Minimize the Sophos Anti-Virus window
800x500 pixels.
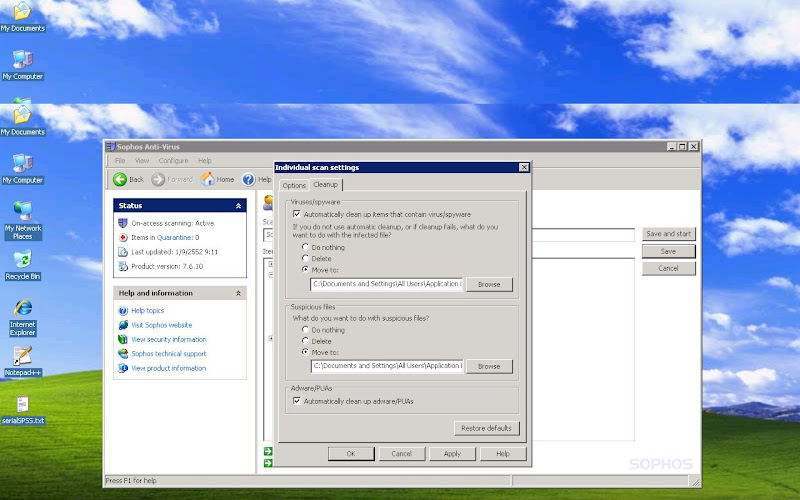pos(672,146)
